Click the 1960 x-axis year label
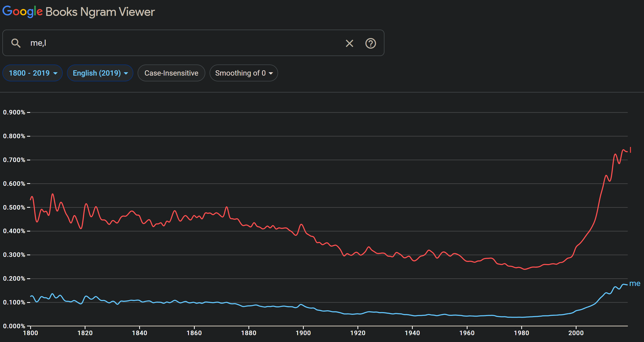 tap(467, 333)
